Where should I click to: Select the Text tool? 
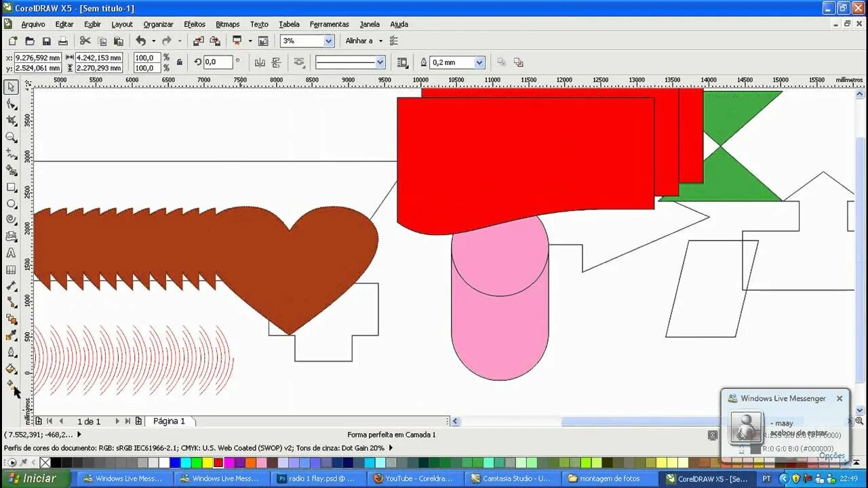pos(11,253)
